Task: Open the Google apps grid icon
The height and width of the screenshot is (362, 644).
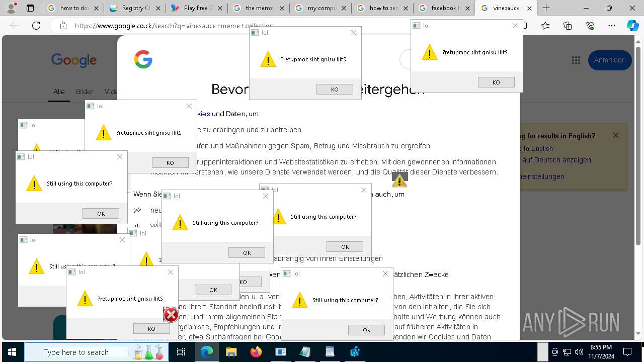Action: coord(576,60)
